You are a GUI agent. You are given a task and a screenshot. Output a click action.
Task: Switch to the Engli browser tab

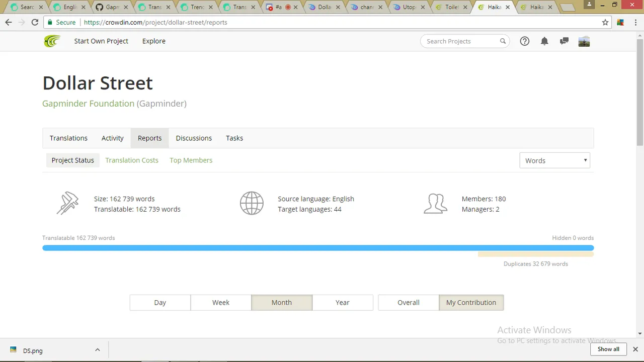pyautogui.click(x=68, y=8)
